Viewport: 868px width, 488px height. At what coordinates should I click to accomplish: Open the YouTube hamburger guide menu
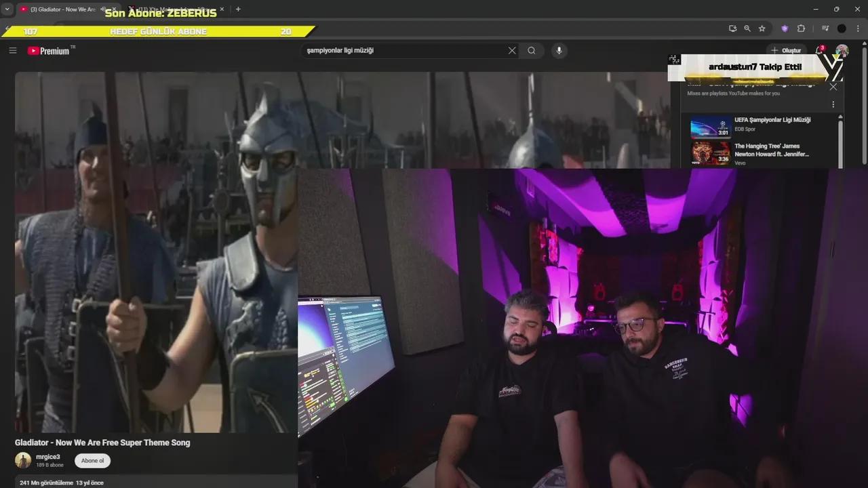tap(12, 51)
